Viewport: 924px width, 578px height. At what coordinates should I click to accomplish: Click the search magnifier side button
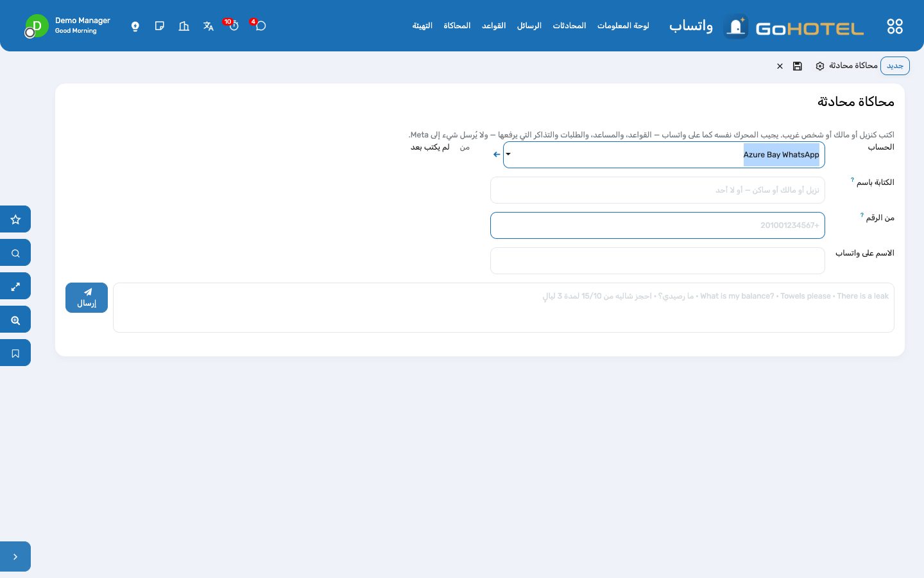[x=15, y=253]
